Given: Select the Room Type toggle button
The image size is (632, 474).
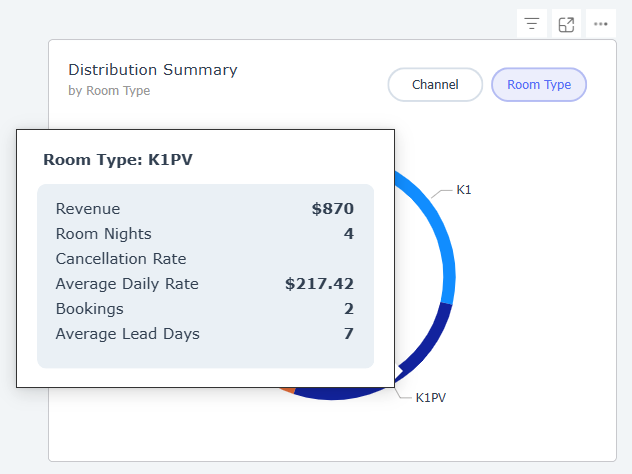Looking at the screenshot, I should tap(539, 85).
